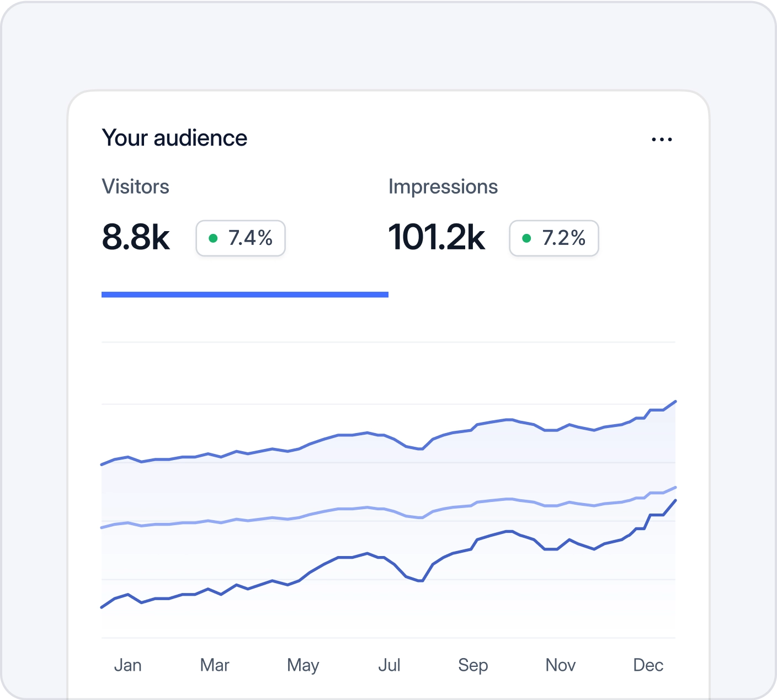Viewport: 777px width, 700px height.
Task: Click the blue progress bar under Visitors
Action: (x=245, y=294)
